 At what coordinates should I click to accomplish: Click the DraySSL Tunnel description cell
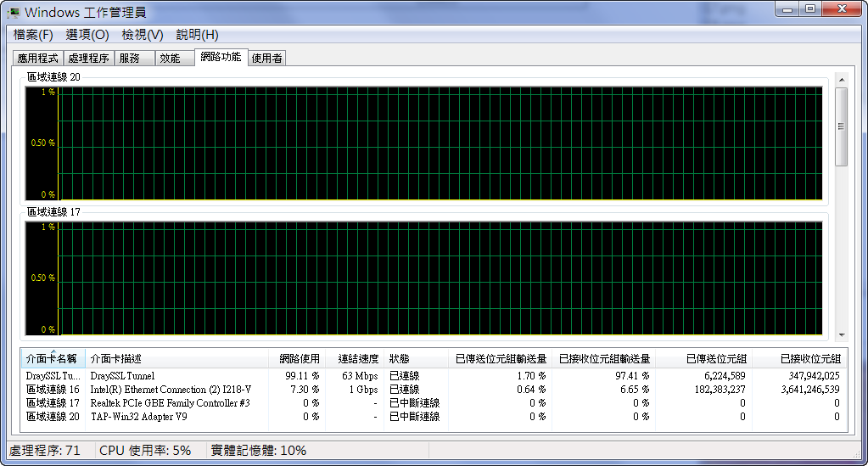tap(122, 376)
